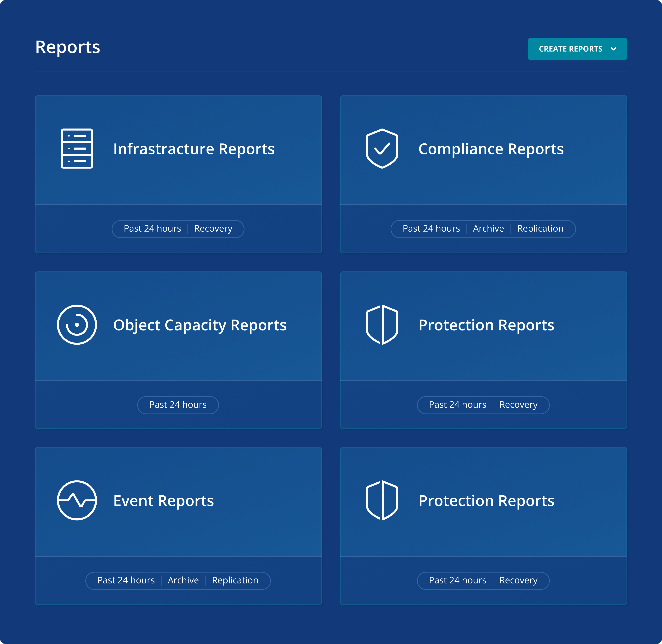Select Past 24 hours under Infrastructure Reports
Image resolution: width=662 pixels, height=644 pixels.
(152, 229)
